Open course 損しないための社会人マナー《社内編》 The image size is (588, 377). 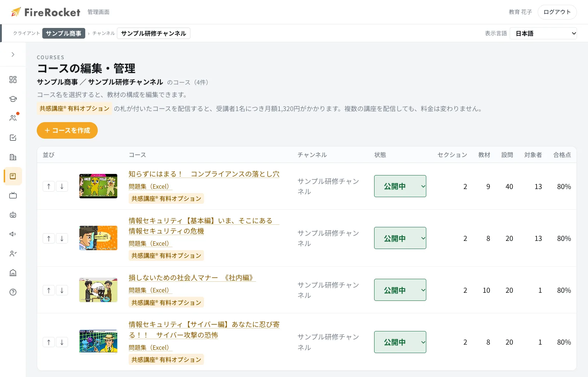tap(192, 278)
